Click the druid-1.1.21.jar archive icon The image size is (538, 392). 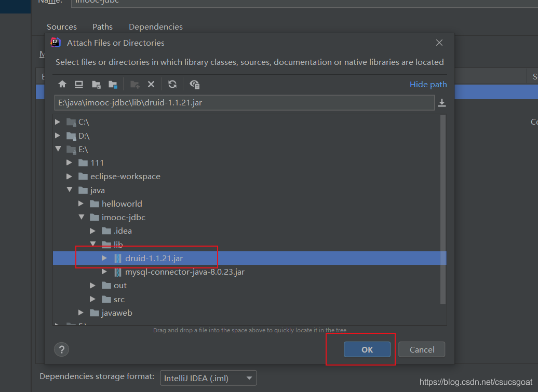coord(118,258)
